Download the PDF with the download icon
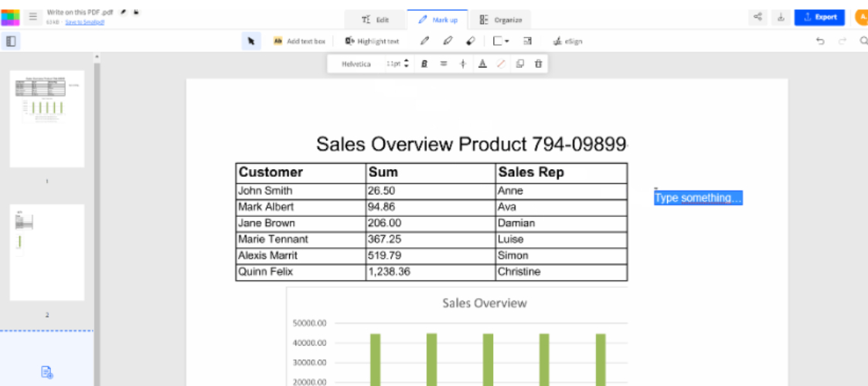Viewport: 868px width, 386px height. [x=781, y=17]
